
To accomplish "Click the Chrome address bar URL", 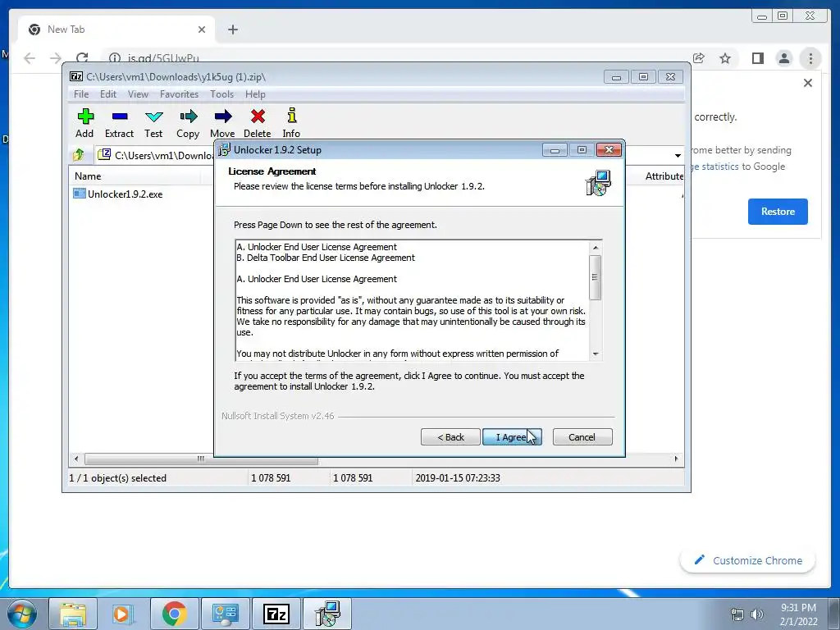I will 163,58.
